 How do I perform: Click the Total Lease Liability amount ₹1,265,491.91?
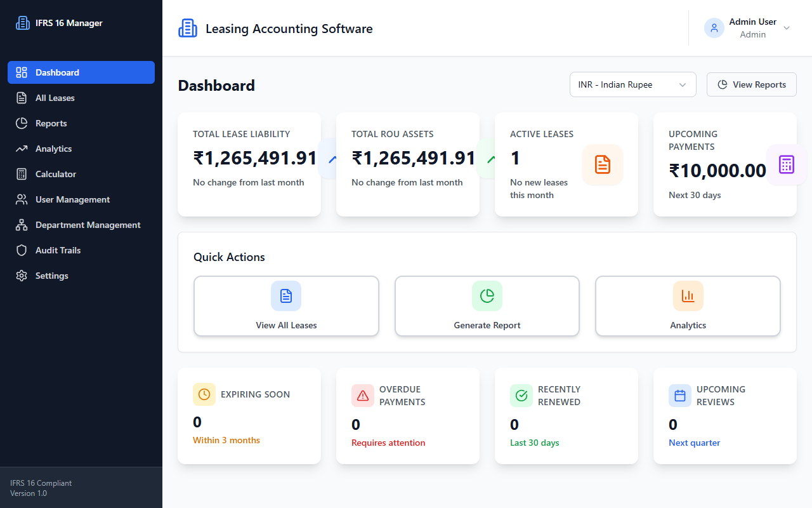pyautogui.click(x=255, y=158)
